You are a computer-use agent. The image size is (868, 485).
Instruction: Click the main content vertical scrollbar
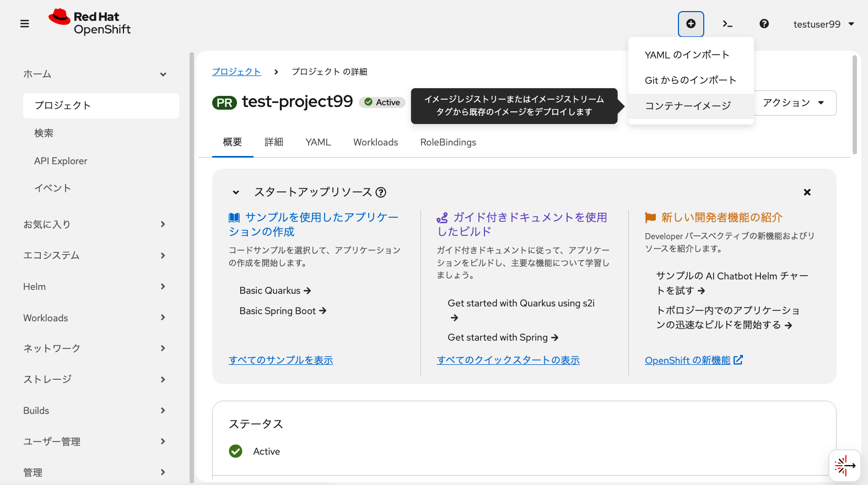855,105
